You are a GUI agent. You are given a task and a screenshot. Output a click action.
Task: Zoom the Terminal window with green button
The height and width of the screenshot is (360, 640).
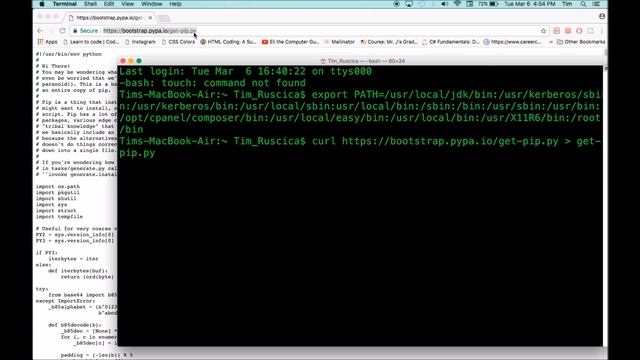(139, 61)
